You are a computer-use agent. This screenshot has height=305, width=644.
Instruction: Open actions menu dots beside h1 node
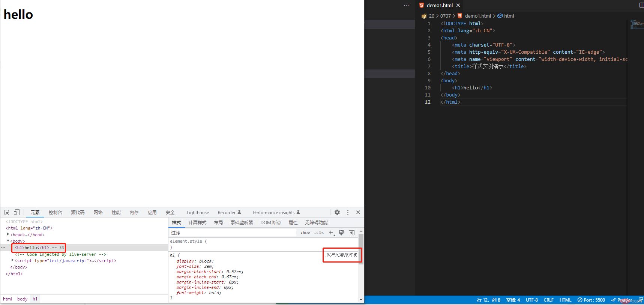click(3, 248)
